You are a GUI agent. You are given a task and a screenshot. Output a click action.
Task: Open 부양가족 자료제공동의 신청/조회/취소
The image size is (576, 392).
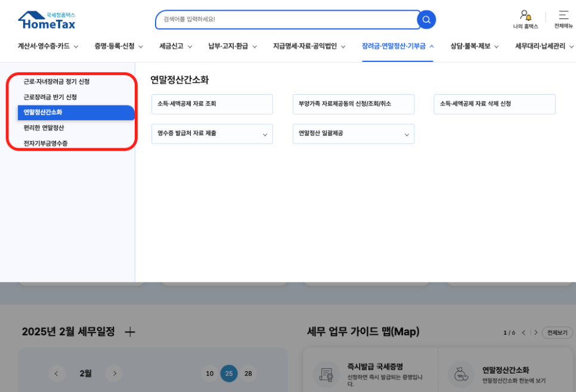pos(354,104)
